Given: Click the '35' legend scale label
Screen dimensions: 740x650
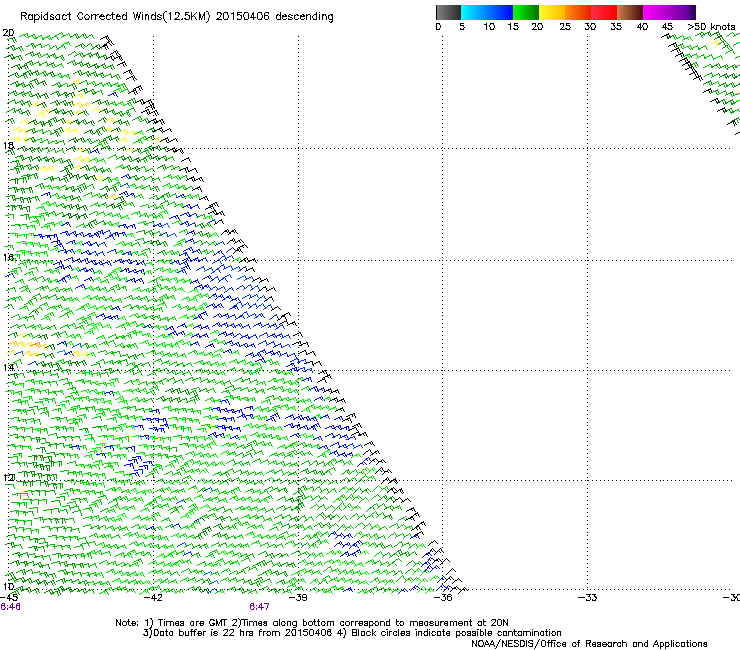Looking at the screenshot, I should [x=616, y=27].
